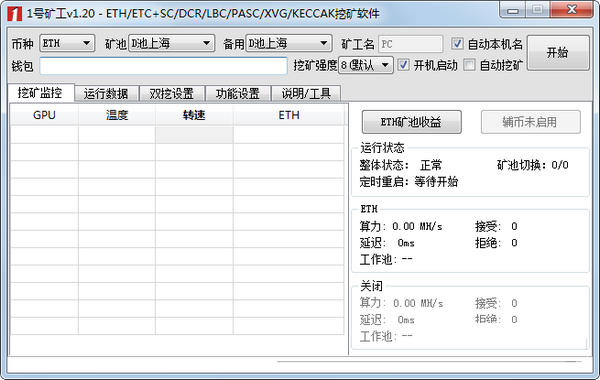
Task: Open the 说明/工具 tab
Action: click(306, 94)
